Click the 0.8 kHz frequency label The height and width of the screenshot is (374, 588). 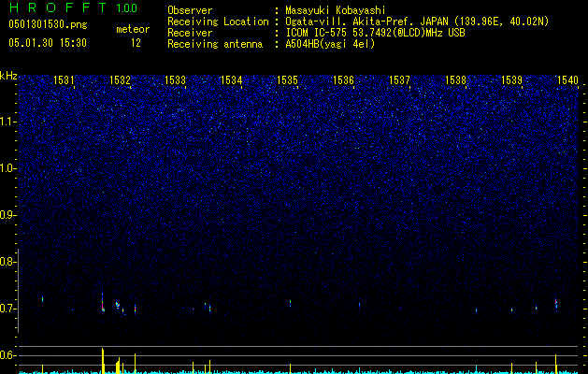(7, 262)
